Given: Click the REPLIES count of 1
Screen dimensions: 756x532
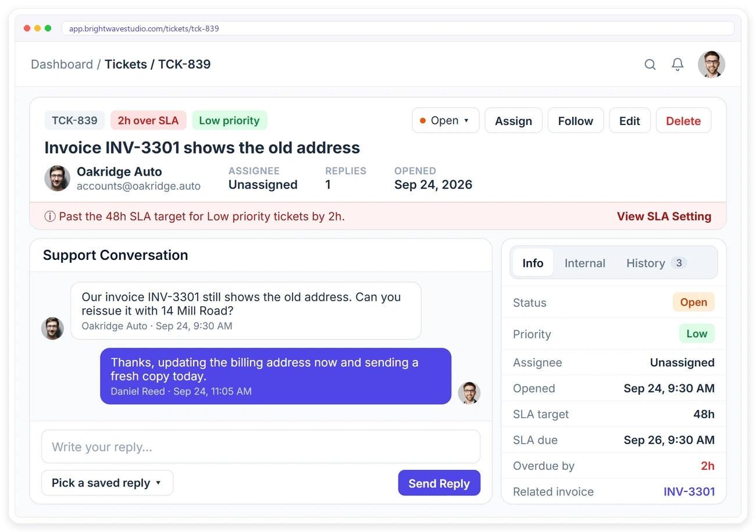Looking at the screenshot, I should pyautogui.click(x=328, y=185).
